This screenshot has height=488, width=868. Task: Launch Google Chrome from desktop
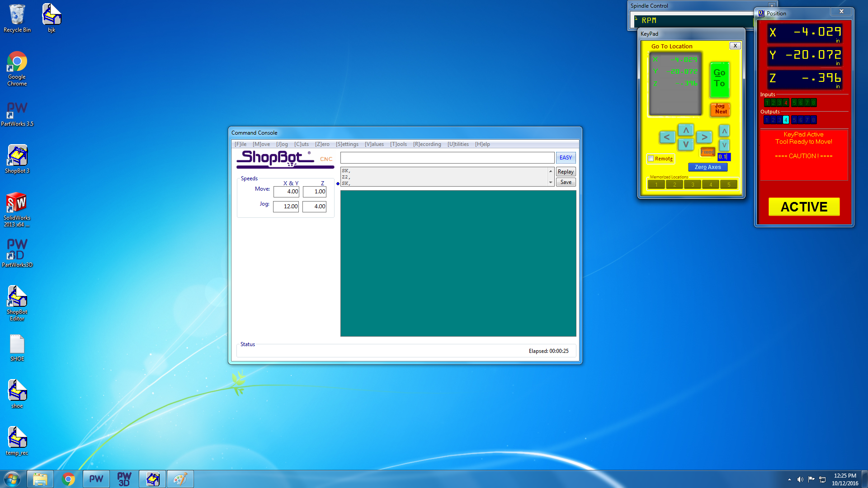pos(17,69)
